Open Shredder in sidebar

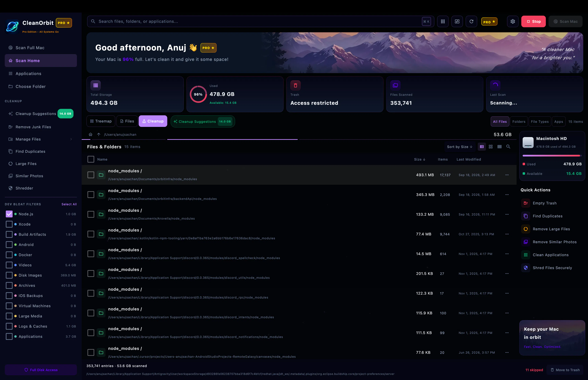pyautogui.click(x=41, y=188)
